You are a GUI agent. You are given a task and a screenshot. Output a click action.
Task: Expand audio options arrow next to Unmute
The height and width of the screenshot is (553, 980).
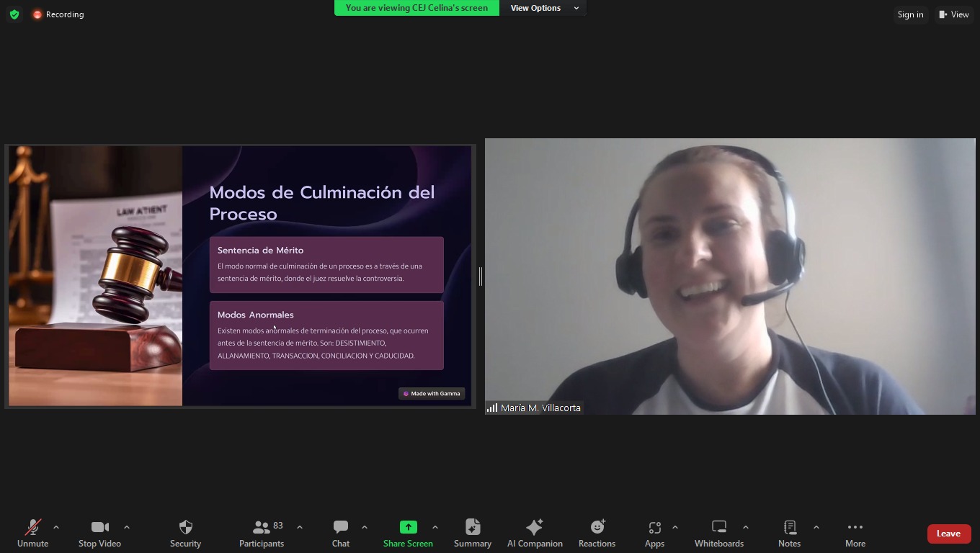(56, 527)
